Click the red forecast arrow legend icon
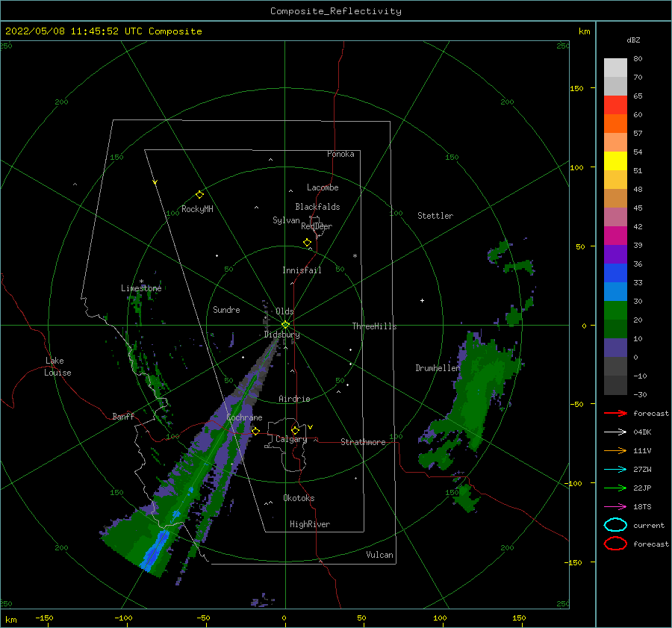This screenshot has height=628, width=672. click(x=615, y=413)
